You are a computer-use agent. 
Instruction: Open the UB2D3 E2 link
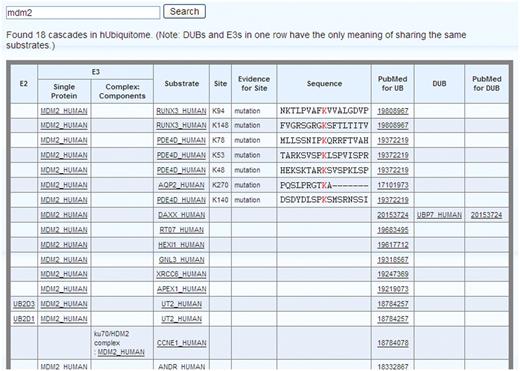24,304
